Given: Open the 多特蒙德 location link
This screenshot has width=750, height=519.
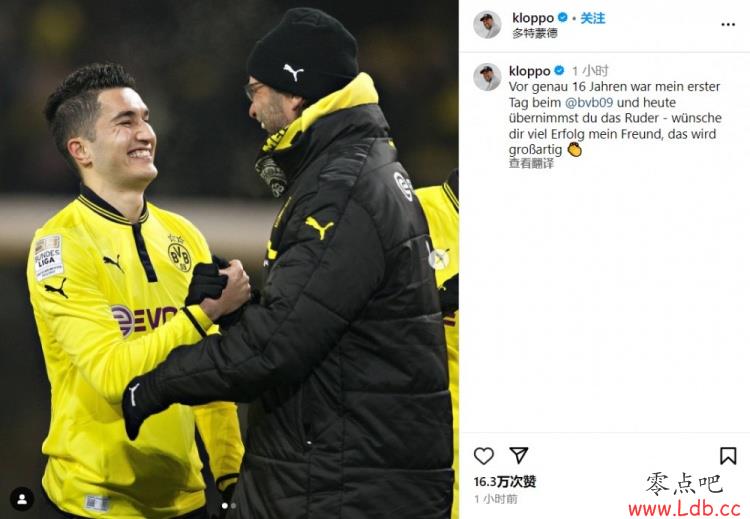Looking at the screenshot, I should [x=535, y=33].
